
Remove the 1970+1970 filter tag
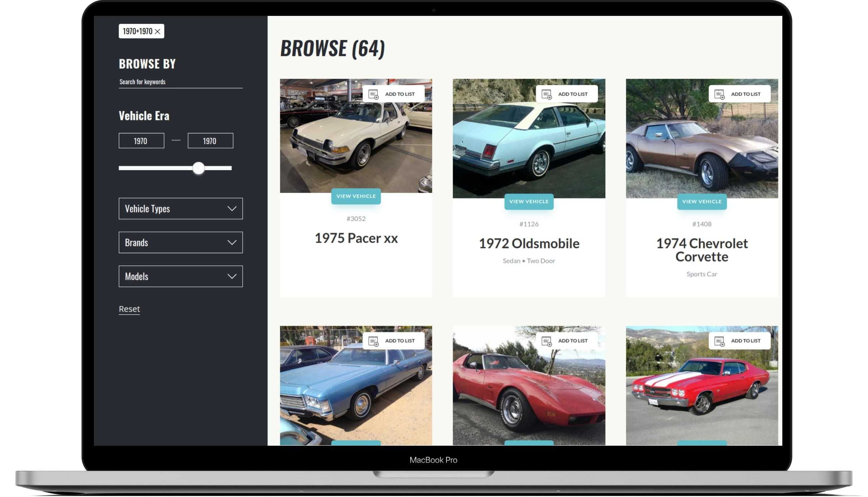pos(157,31)
